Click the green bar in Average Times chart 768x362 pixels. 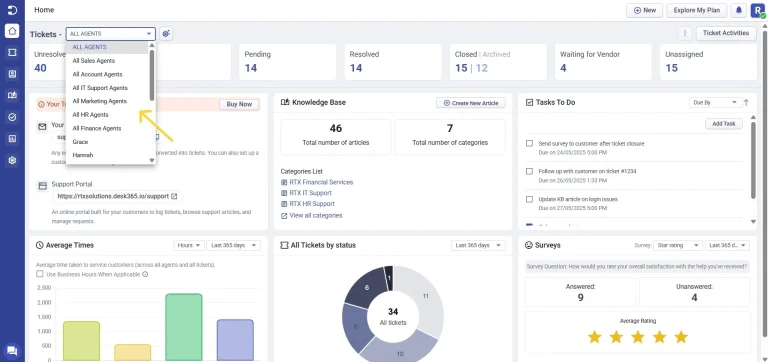click(x=184, y=327)
